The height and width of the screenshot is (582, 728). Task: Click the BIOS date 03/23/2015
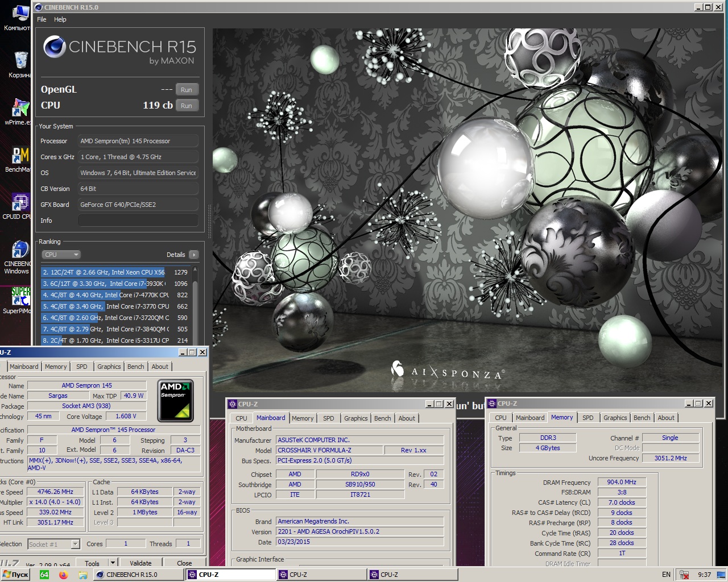[x=360, y=542]
